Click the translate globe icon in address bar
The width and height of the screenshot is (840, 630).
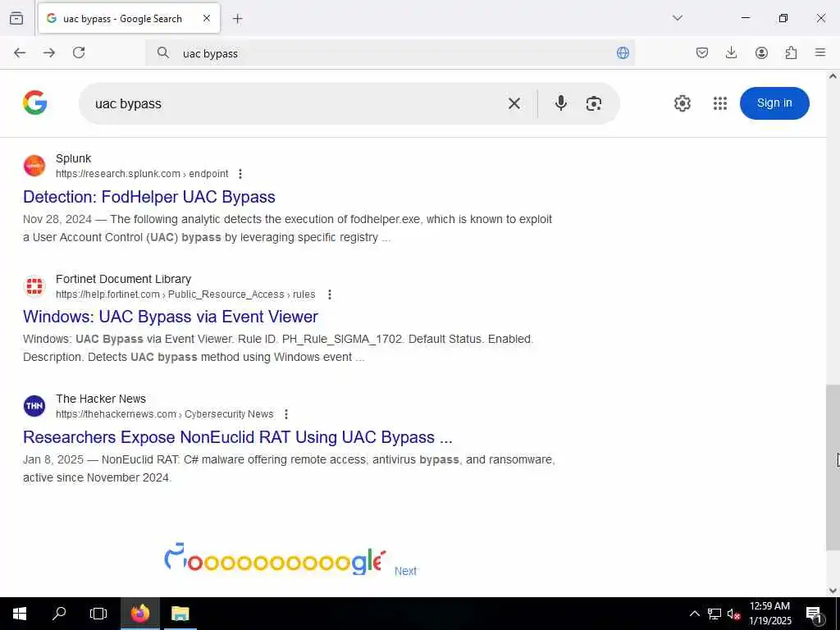coord(623,52)
